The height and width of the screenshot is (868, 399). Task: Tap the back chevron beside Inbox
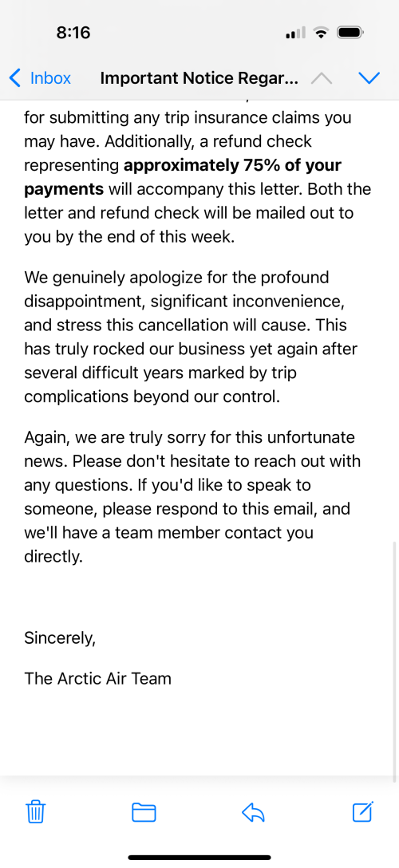15,78
